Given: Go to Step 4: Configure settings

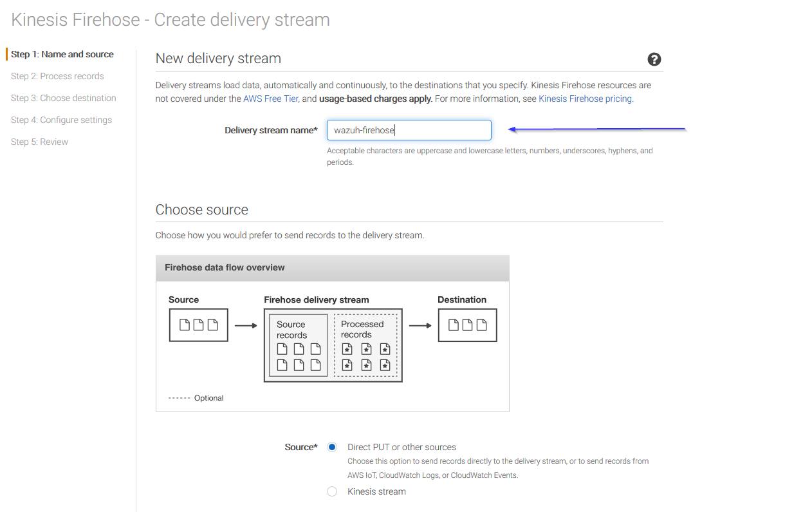Looking at the screenshot, I should coord(61,120).
